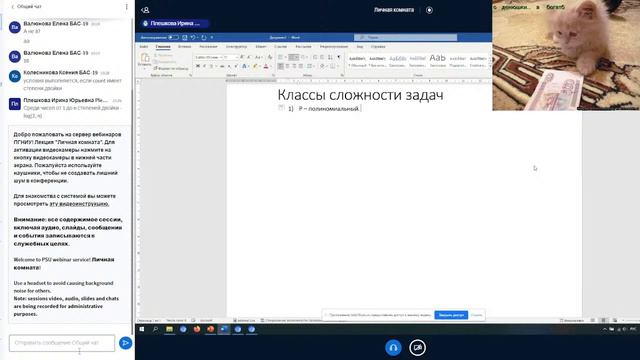
Task: Open the paragraph shading dropdown
Action: 327,66
